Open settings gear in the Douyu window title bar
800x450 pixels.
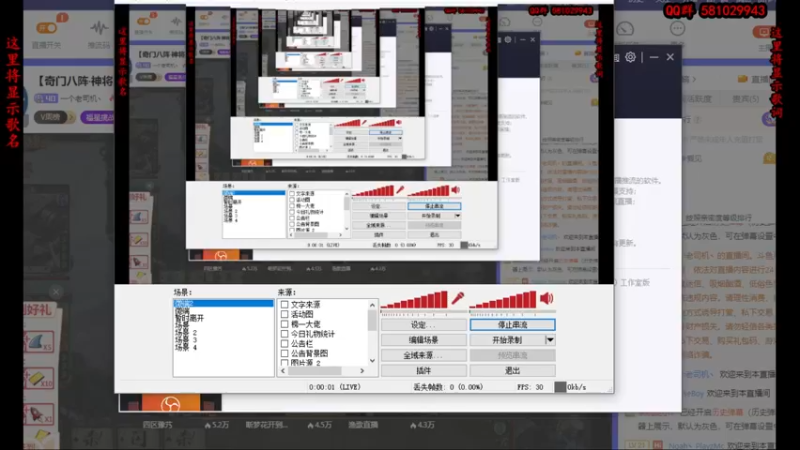point(631,57)
